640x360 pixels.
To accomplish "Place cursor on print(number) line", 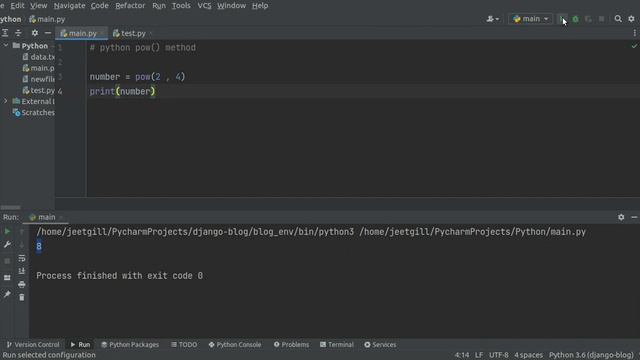I will [x=122, y=91].
